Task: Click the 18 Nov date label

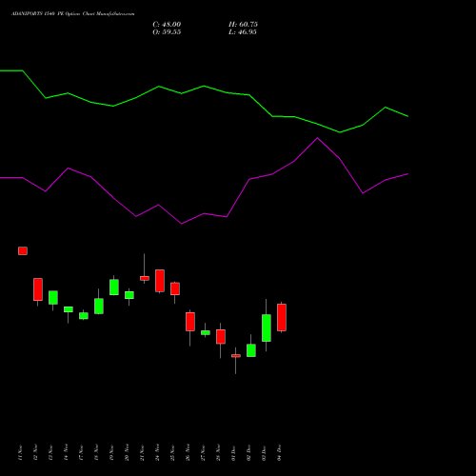Action: pyautogui.click(x=96, y=452)
